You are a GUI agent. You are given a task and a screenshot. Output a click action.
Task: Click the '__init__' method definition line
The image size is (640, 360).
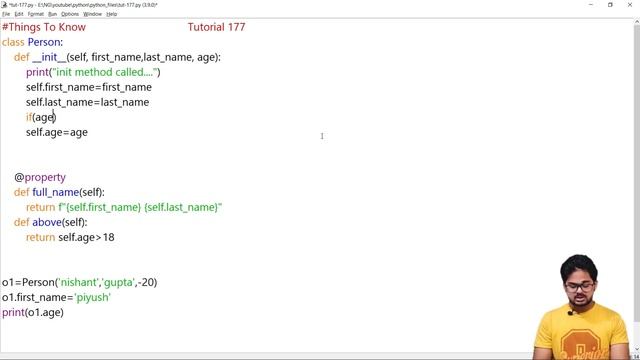click(x=117, y=58)
